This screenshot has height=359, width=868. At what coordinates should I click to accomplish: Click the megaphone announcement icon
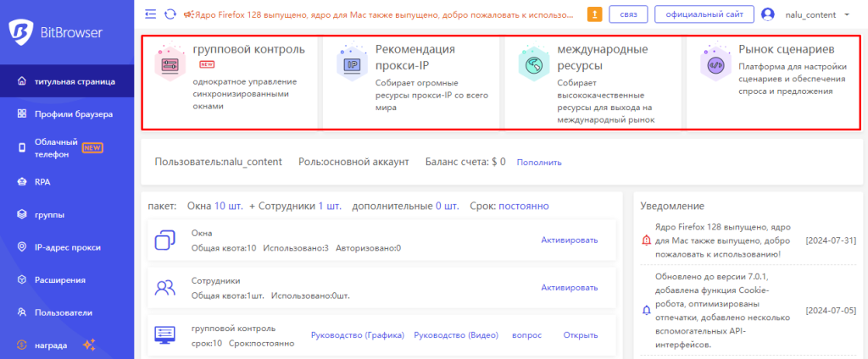click(188, 14)
